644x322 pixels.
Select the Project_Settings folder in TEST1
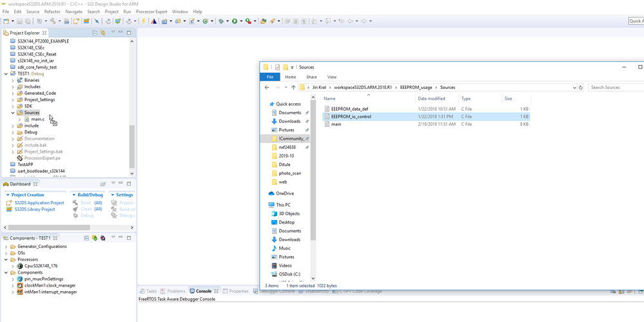pos(39,100)
